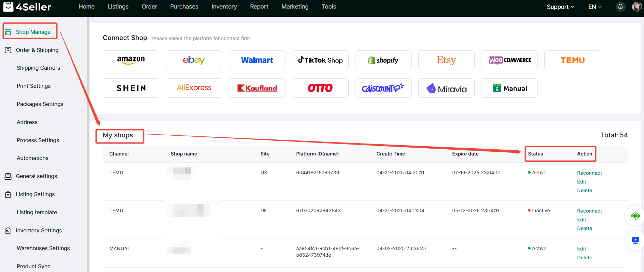Connect a TEMU shop
The width and height of the screenshot is (644, 272).
point(573,60)
